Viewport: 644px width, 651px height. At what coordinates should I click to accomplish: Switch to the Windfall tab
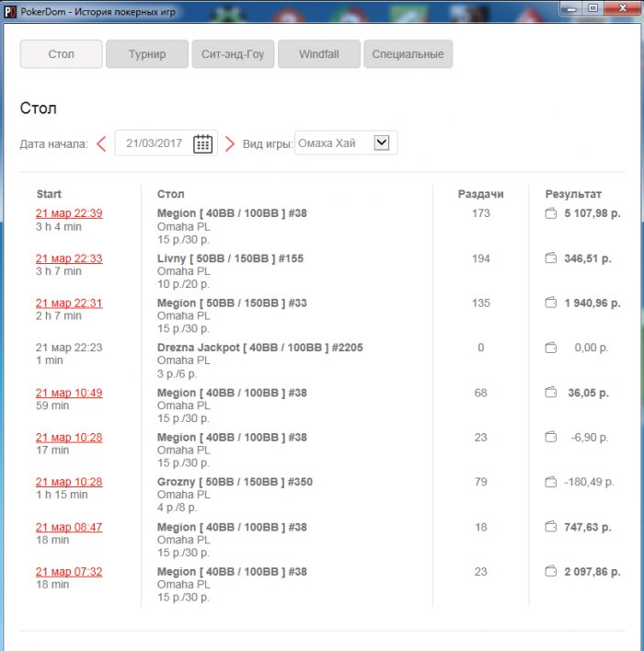[318, 54]
